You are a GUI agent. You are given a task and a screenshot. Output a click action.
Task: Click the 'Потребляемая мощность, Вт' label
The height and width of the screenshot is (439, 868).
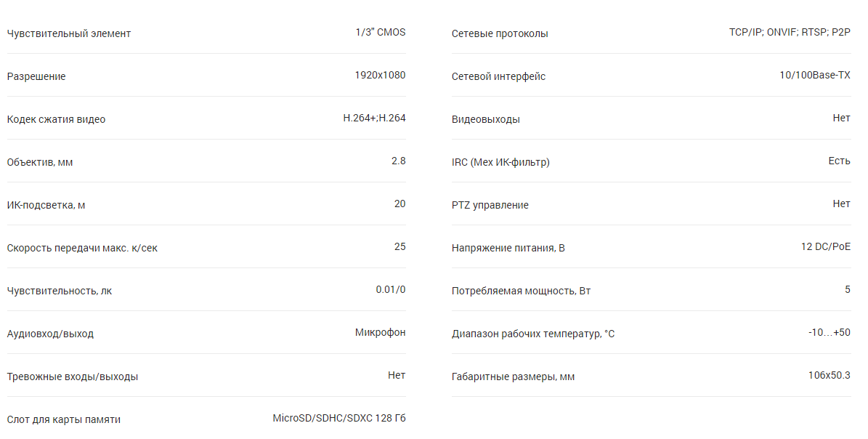521,291
